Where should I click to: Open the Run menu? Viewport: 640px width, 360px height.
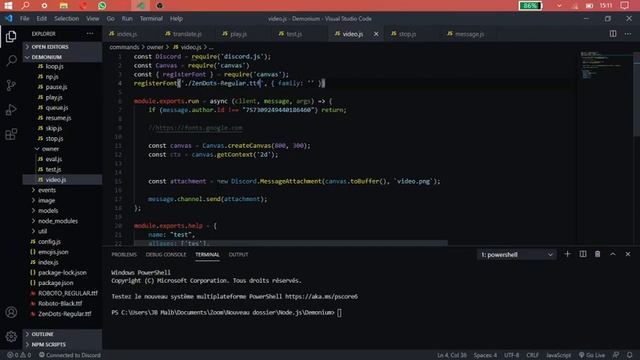tap(127, 19)
